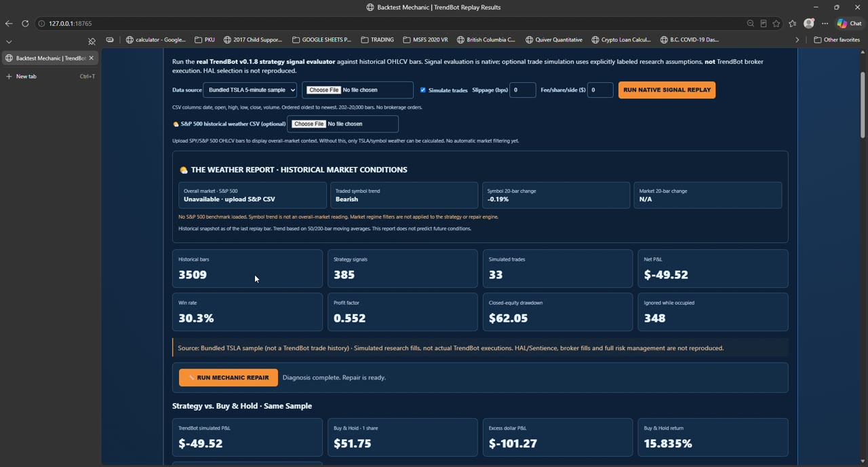Choose File for S&P 500 weather CSV
Screen dimensions: 868x467
coord(309,124)
